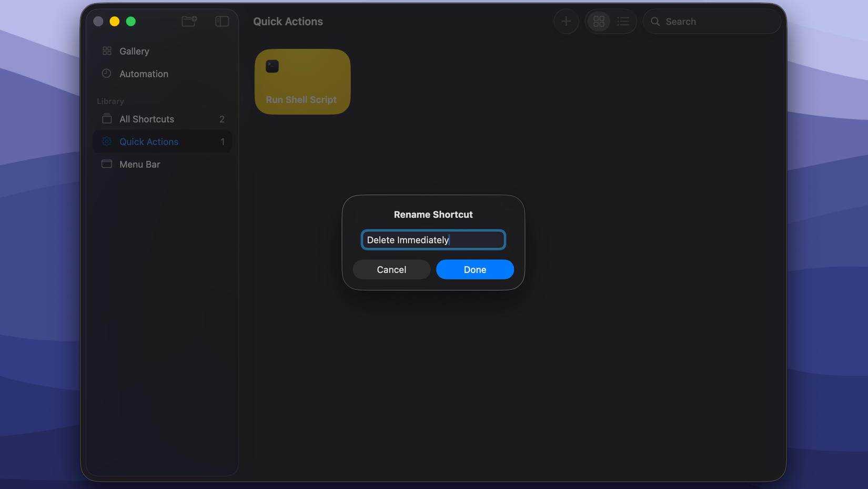This screenshot has width=868, height=489.
Task: Click the search magnifier icon
Action: 655,21
